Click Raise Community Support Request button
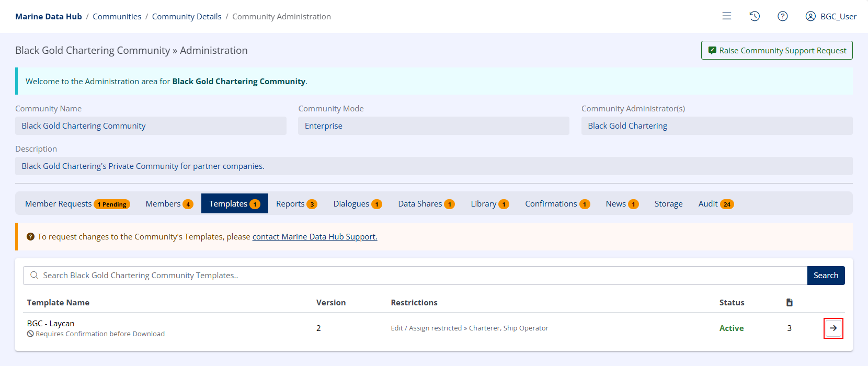Screen dimensions: 868x366 776,50
